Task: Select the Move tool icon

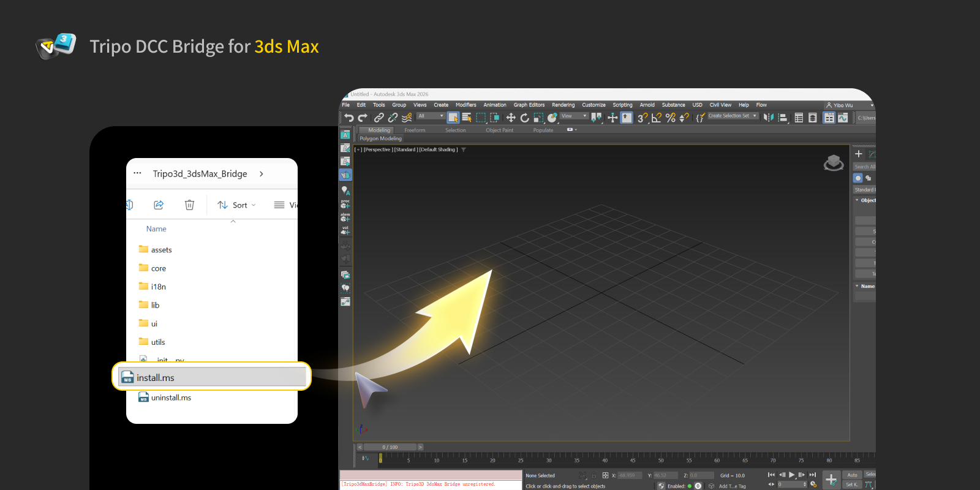Action: 510,118
